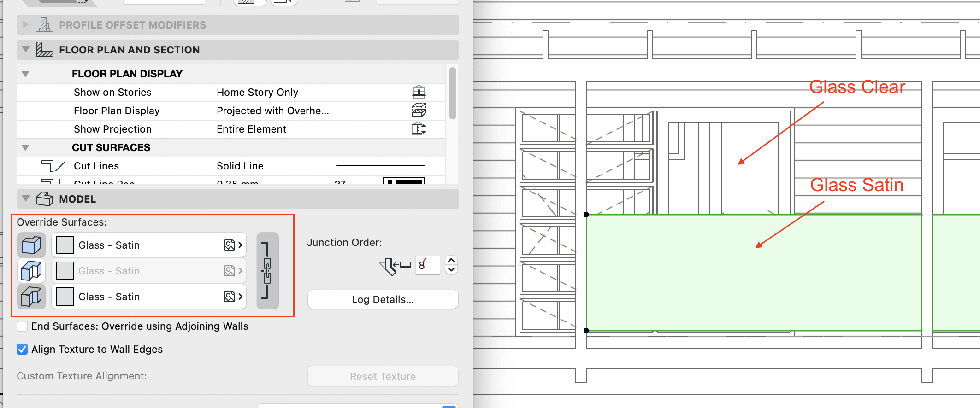
Task: Click the disabled Reset Texture button
Action: pyautogui.click(x=383, y=376)
